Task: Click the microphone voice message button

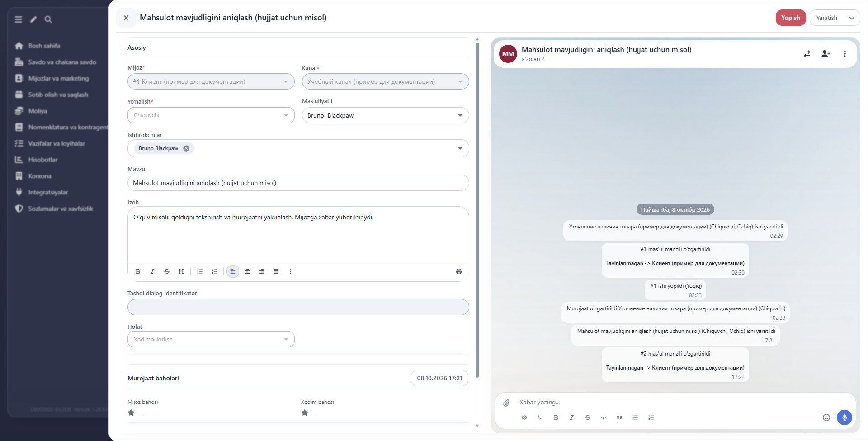Action: pos(844,417)
